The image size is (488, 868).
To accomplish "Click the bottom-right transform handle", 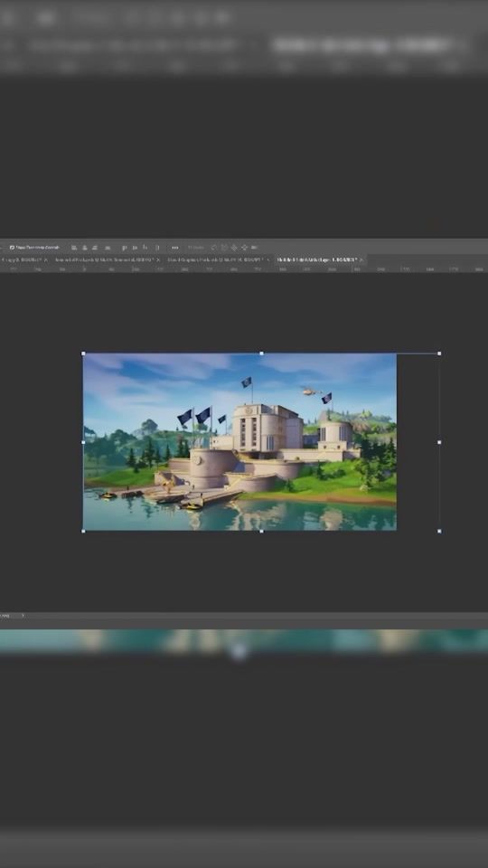I will coord(439,532).
